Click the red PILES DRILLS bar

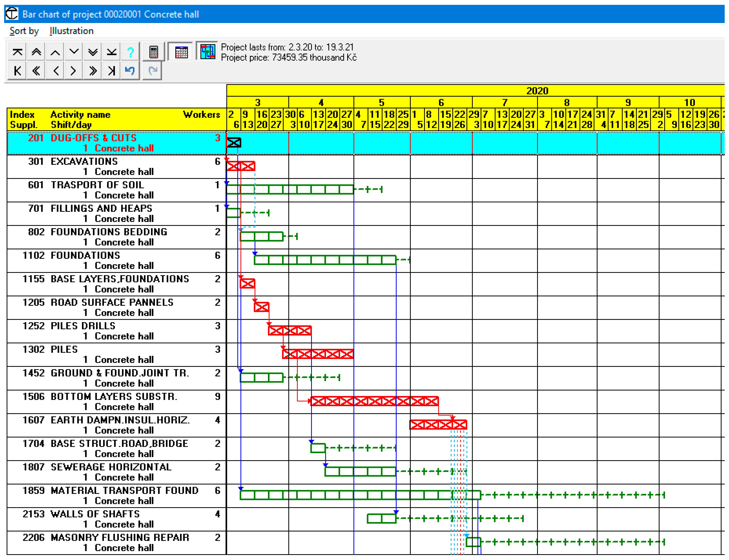pyautogui.click(x=290, y=331)
